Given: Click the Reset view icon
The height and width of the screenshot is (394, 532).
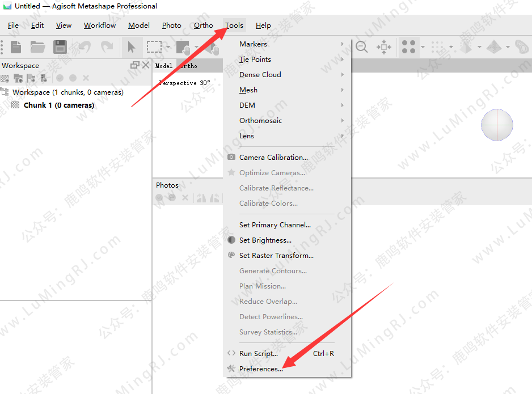Looking at the screenshot, I should point(384,47).
